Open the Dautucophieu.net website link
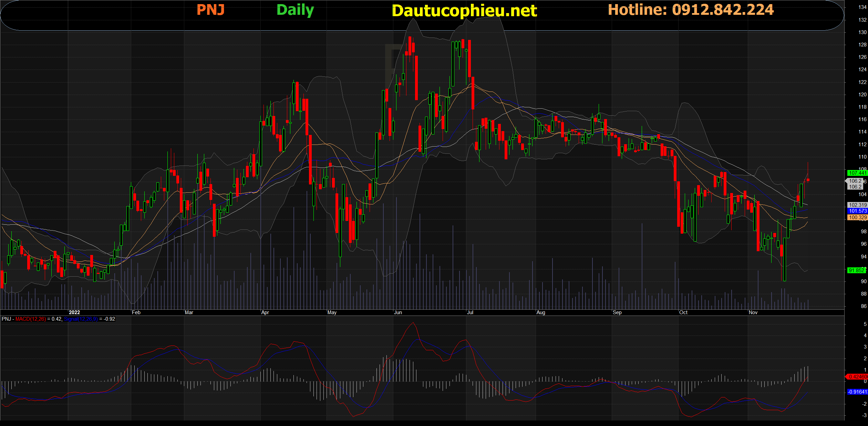The width and height of the screenshot is (868, 426). pyautogui.click(x=464, y=11)
